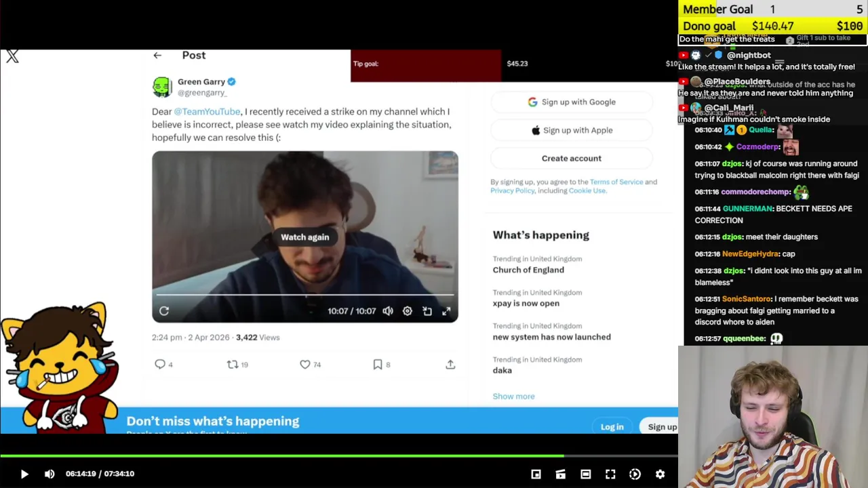Click the Dono goal $140.47 bar
868x488 pixels.
tap(773, 26)
